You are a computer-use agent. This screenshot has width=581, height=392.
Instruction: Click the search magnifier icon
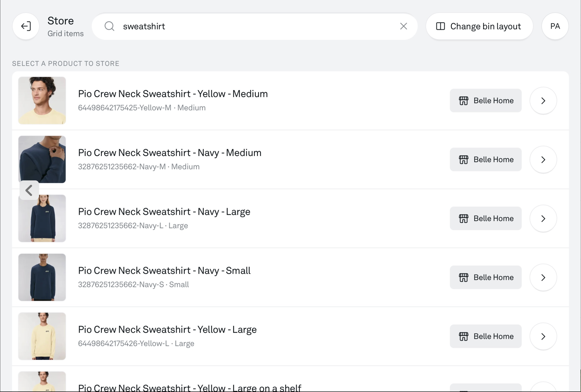point(109,26)
